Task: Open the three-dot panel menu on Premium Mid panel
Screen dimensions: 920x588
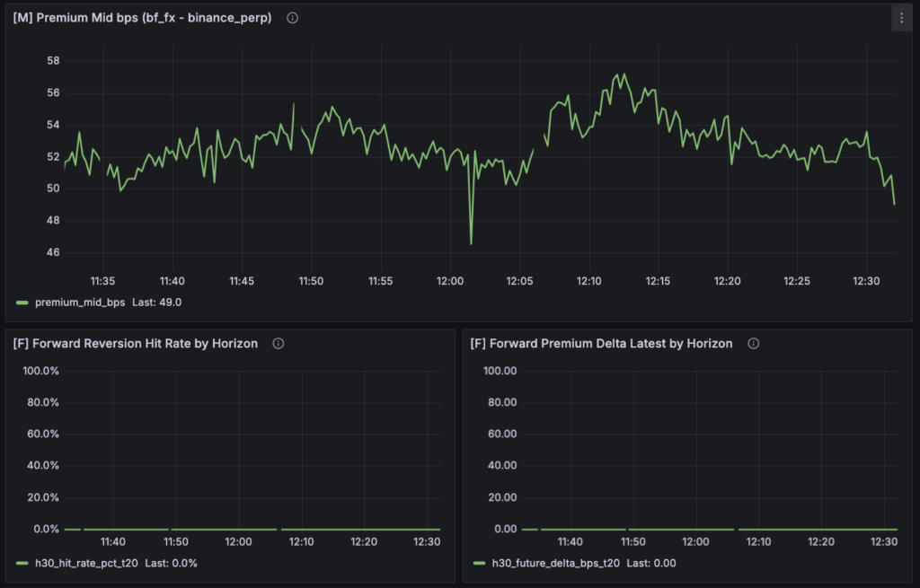Action: pos(901,18)
